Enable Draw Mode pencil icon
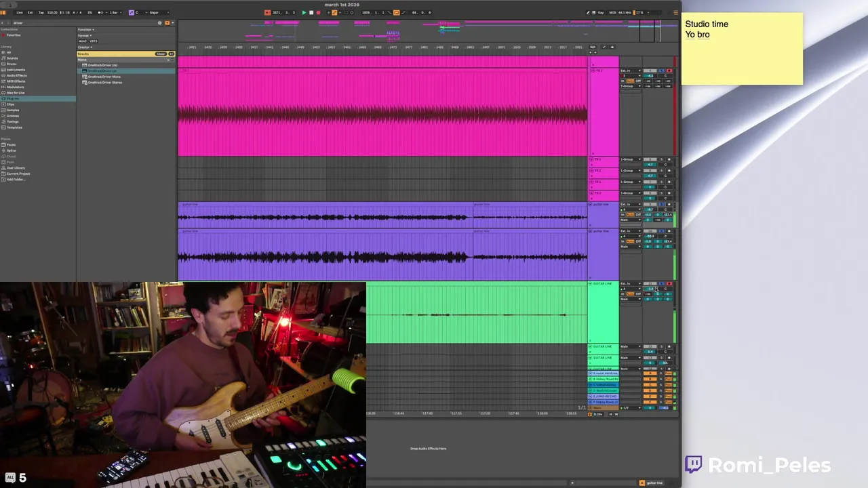868x488 pixels. click(588, 12)
